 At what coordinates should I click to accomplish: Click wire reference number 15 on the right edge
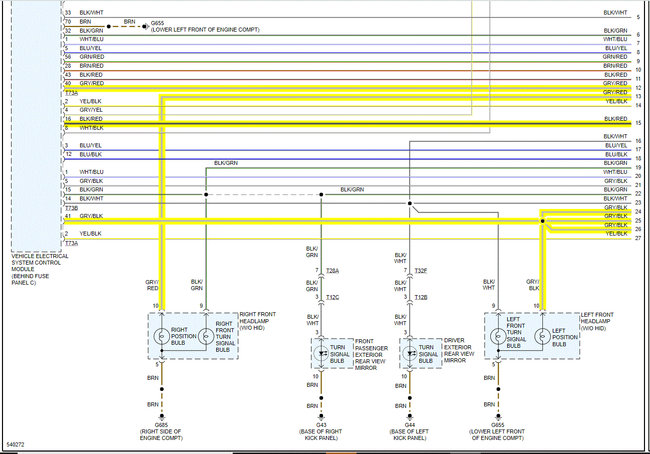click(x=638, y=123)
